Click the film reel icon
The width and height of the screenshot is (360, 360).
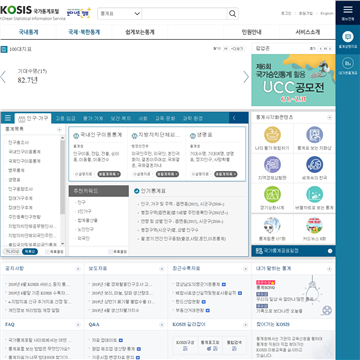point(327,311)
